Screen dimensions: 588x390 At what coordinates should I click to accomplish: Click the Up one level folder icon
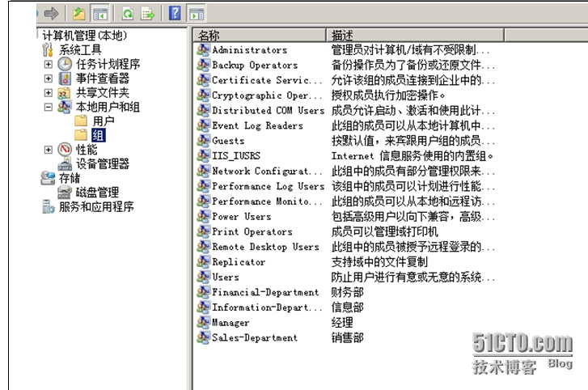(x=79, y=14)
